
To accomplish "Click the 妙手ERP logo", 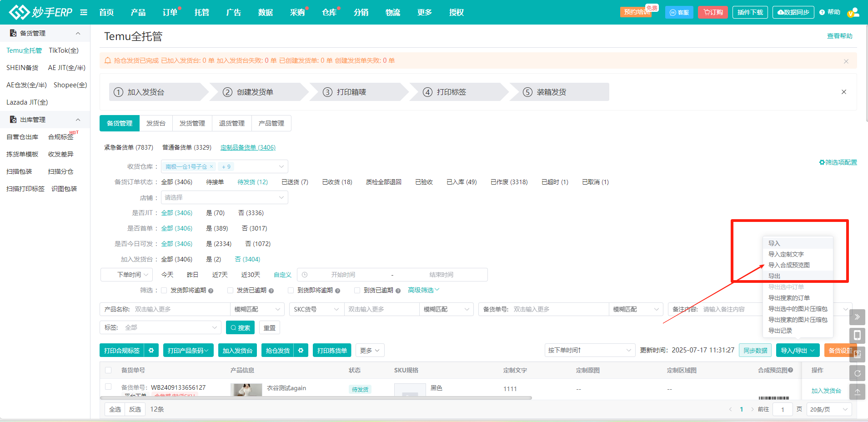I will click(40, 12).
